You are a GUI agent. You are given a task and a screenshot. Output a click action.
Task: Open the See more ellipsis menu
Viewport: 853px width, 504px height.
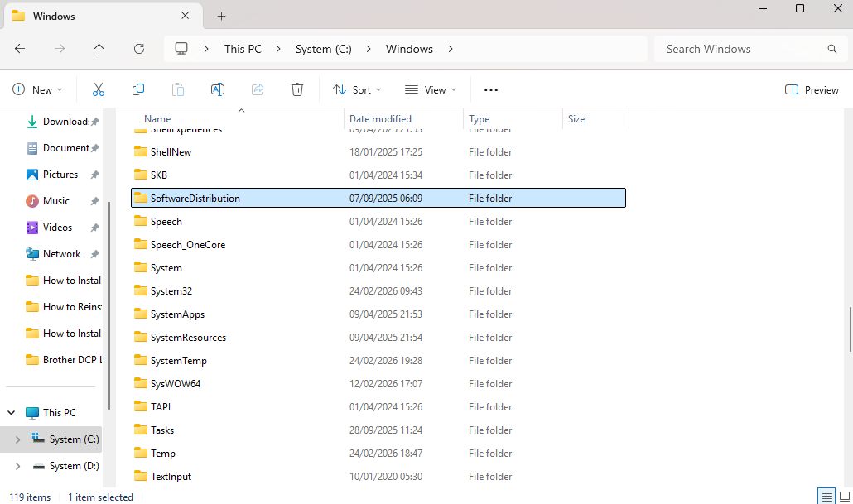click(x=491, y=89)
